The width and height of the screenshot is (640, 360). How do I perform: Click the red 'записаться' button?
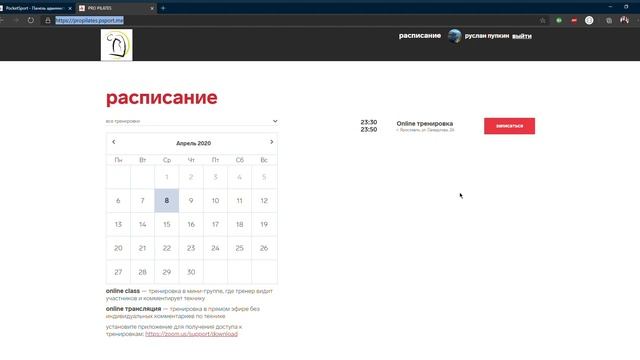pos(509,126)
